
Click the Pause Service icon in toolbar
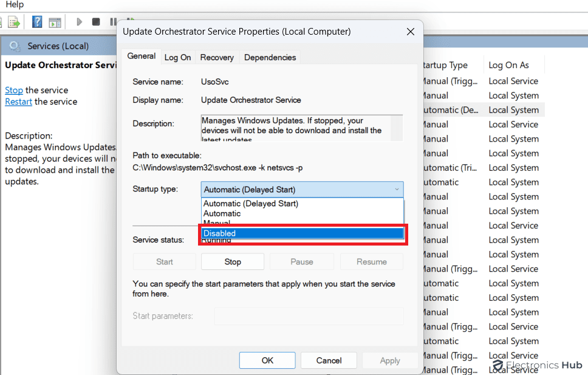113,22
